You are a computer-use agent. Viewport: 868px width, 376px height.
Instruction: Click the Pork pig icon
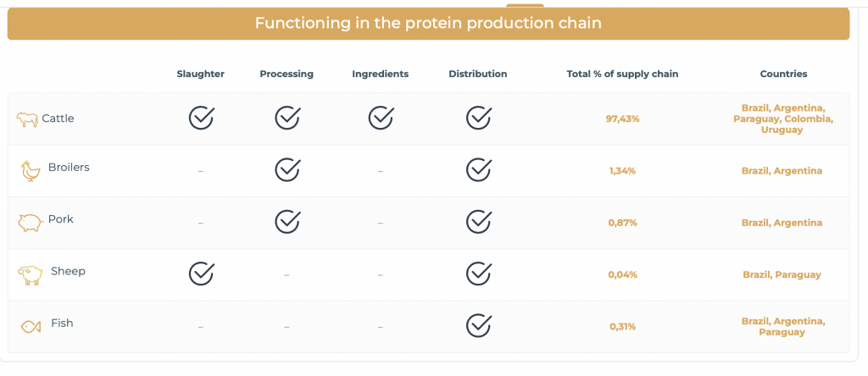pos(31,223)
